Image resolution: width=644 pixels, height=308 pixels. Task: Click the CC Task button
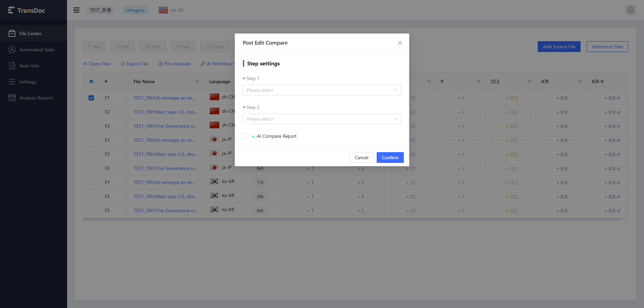click(x=153, y=47)
